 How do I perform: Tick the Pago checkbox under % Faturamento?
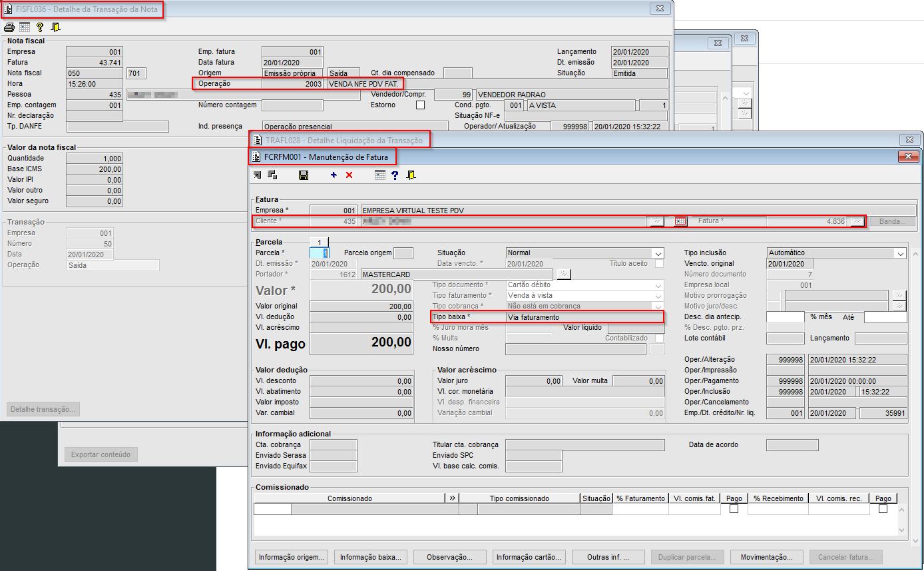(x=734, y=509)
